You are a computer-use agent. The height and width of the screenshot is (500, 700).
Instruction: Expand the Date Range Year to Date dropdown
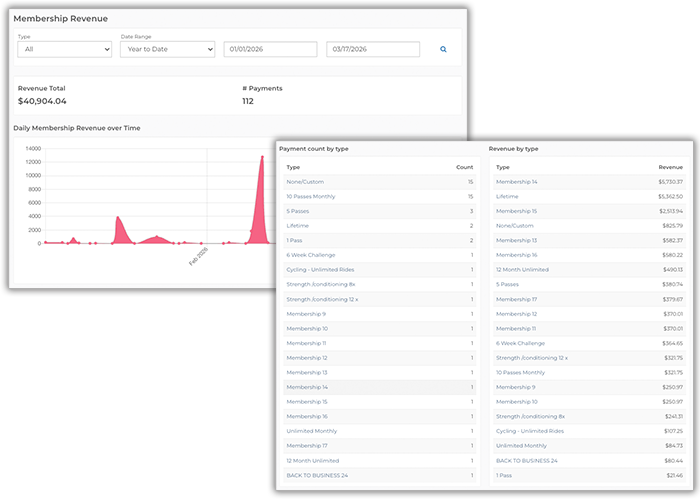click(x=167, y=49)
